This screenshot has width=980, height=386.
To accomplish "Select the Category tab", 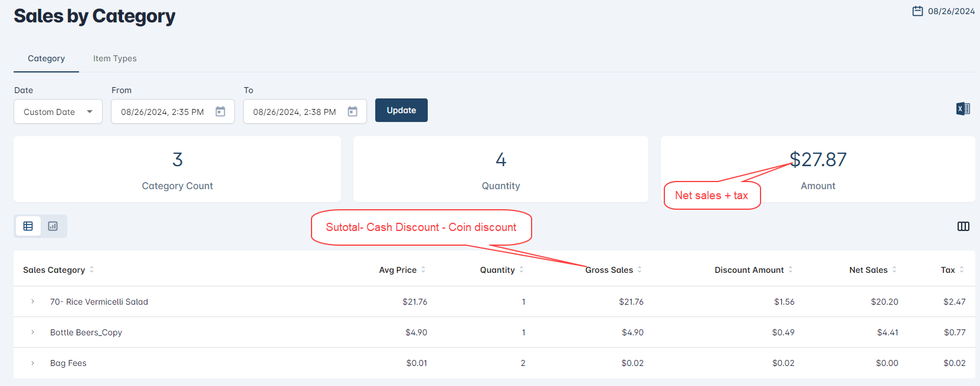I will click(46, 58).
